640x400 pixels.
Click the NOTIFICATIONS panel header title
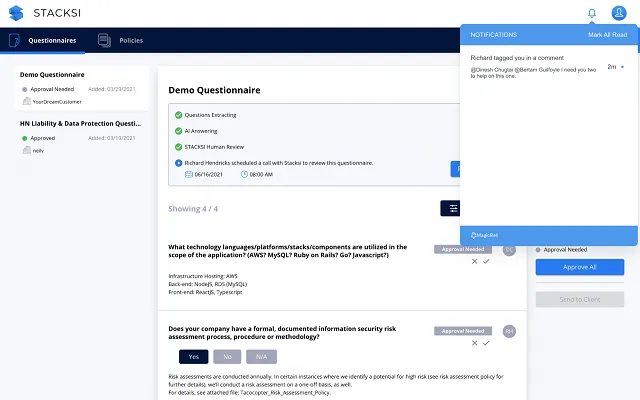(493, 35)
